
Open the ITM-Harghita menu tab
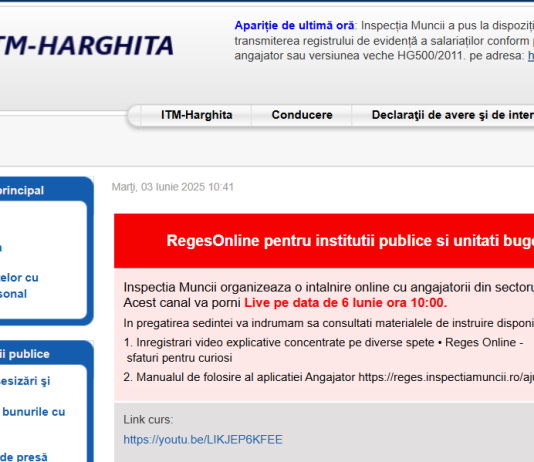tap(197, 115)
